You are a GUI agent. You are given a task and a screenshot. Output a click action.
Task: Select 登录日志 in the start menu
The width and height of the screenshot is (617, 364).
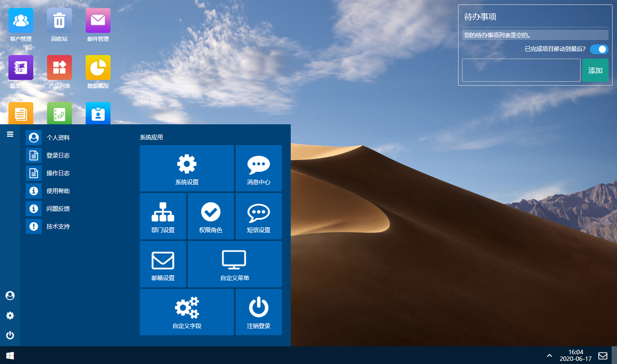click(x=58, y=155)
